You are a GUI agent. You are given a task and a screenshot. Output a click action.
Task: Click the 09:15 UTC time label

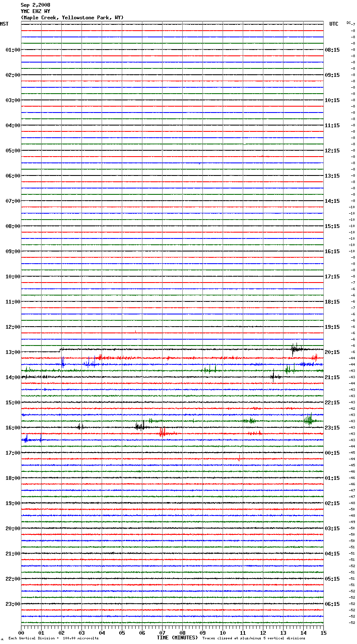coord(332,75)
